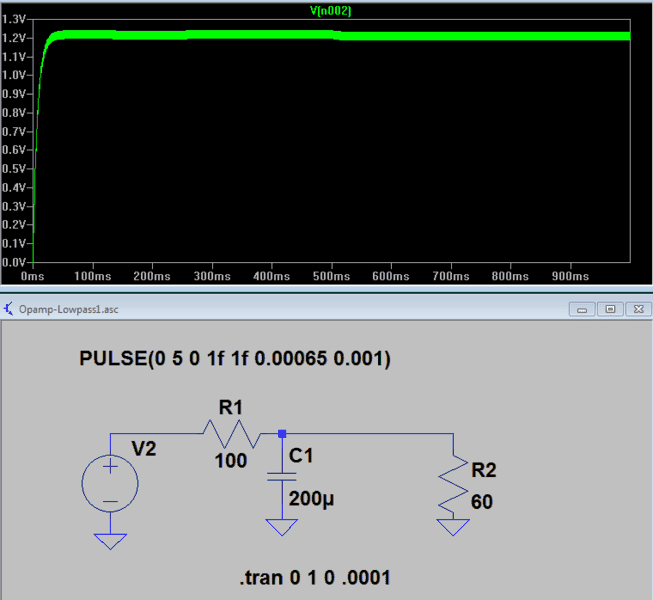Click the R2 resistor symbol
653x600 pixels.
[x=453, y=484]
